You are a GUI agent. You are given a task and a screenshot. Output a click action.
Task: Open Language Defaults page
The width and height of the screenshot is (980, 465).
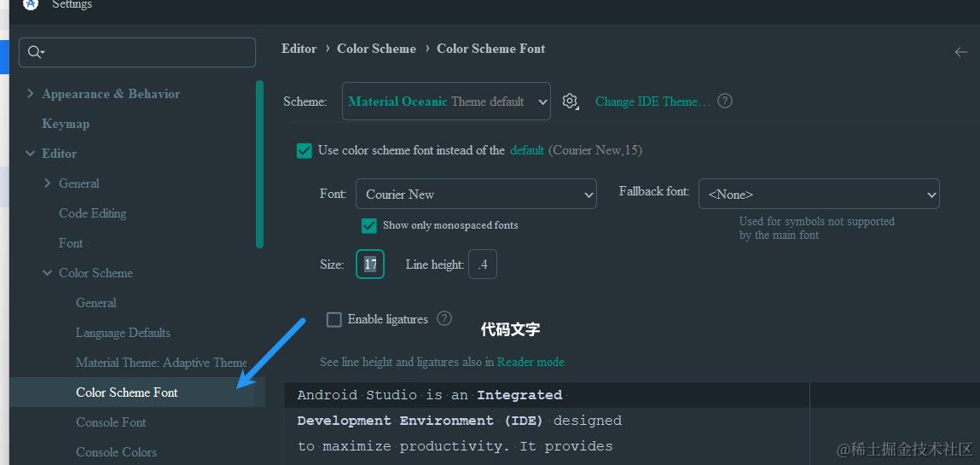(x=123, y=333)
